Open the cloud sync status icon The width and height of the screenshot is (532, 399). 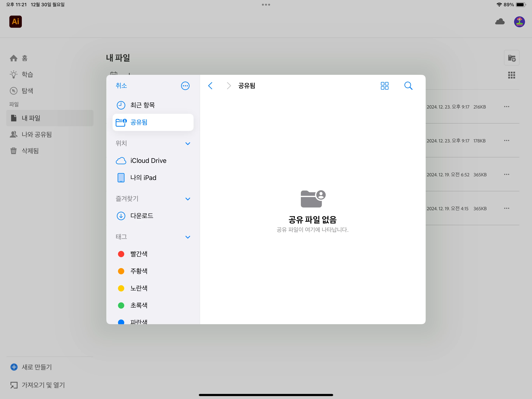pos(500,22)
